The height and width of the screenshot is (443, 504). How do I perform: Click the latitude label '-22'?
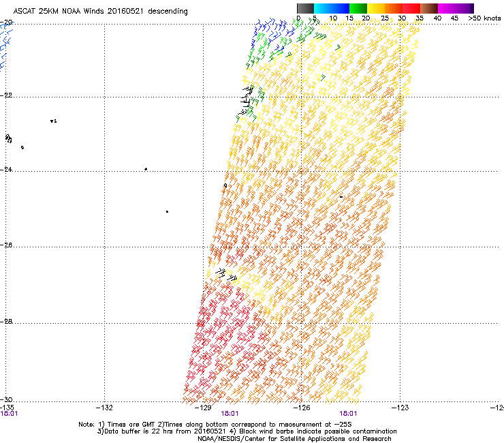click(6, 95)
